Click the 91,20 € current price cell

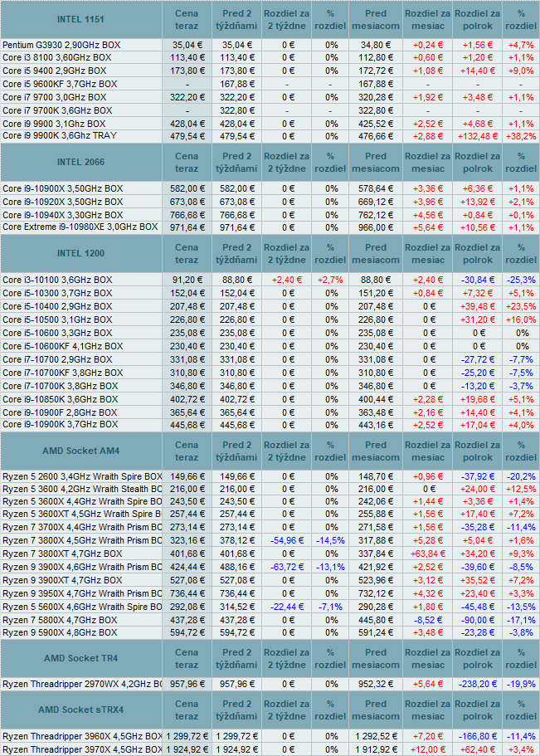tap(187, 280)
